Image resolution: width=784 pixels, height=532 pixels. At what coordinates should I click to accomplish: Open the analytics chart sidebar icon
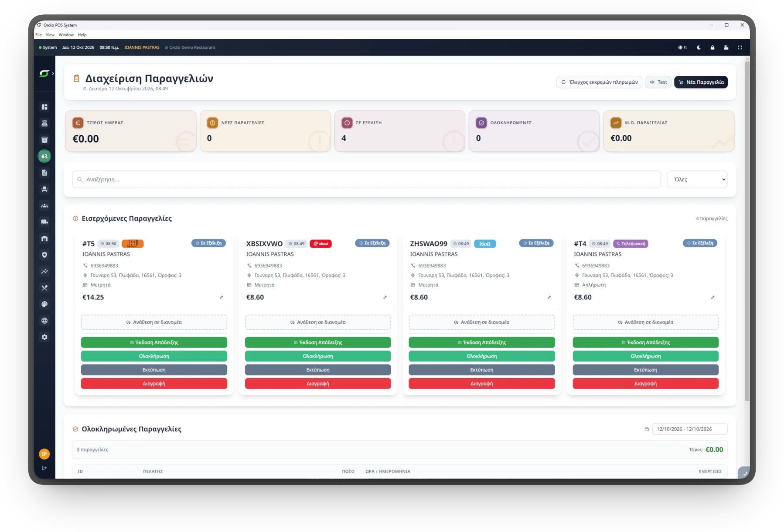(x=44, y=271)
